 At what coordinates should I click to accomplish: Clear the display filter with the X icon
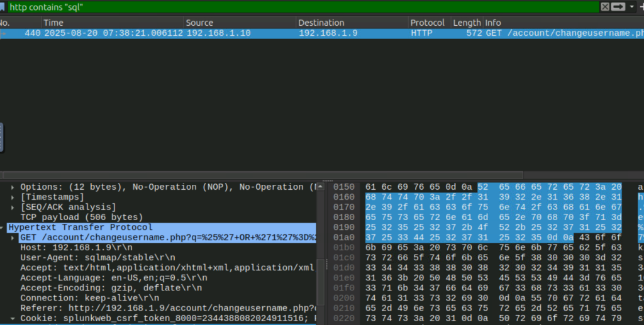tap(605, 6)
